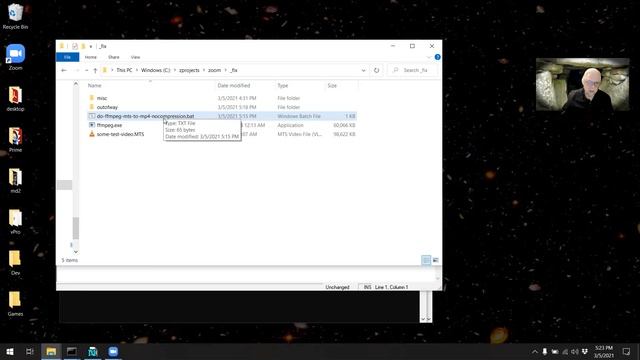Viewport: 640px width, 360px height.
Task: Click the 'Unchanged' editor status text
Action: tap(337, 287)
